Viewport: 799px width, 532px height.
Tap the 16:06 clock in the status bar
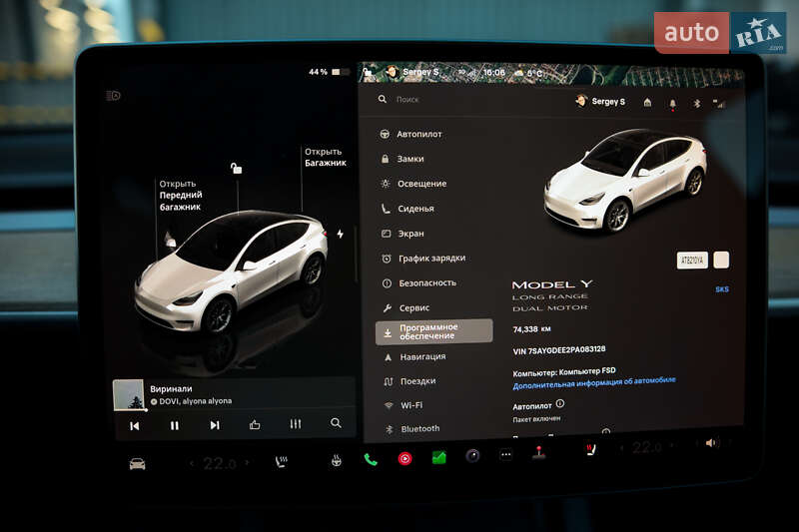pyautogui.click(x=493, y=72)
